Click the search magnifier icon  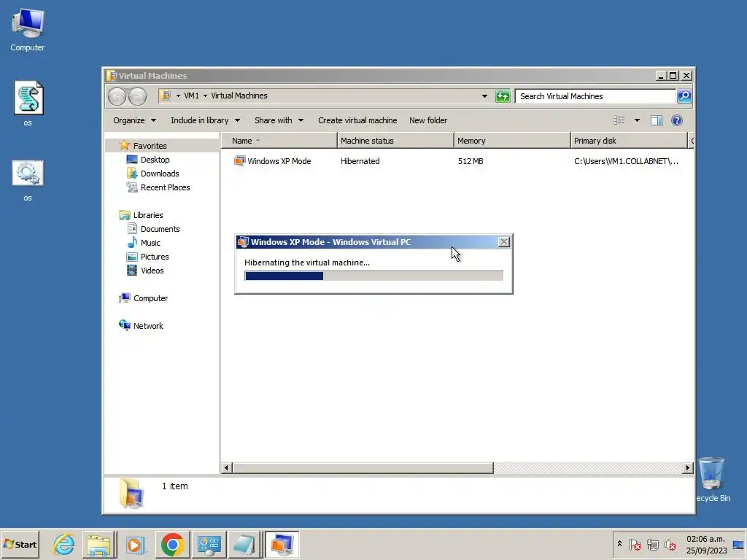point(684,96)
